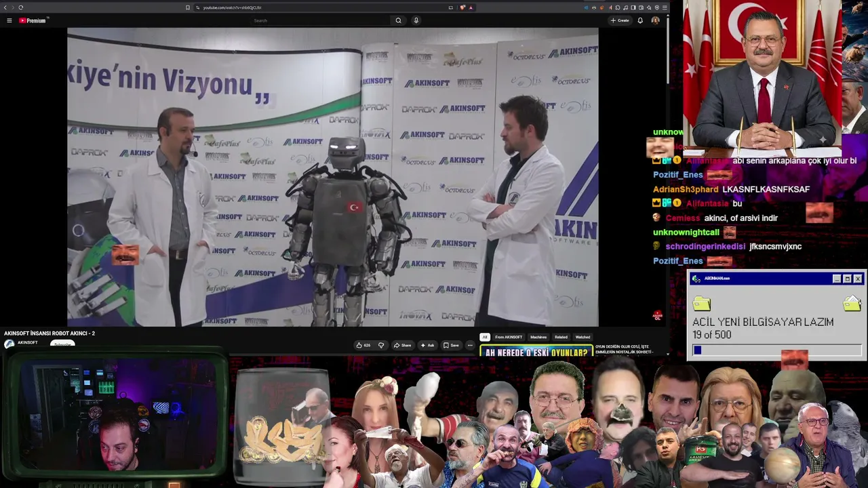The width and height of the screenshot is (868, 488).
Task: Click the AKINMAN.com window title icon
Action: 696,279
